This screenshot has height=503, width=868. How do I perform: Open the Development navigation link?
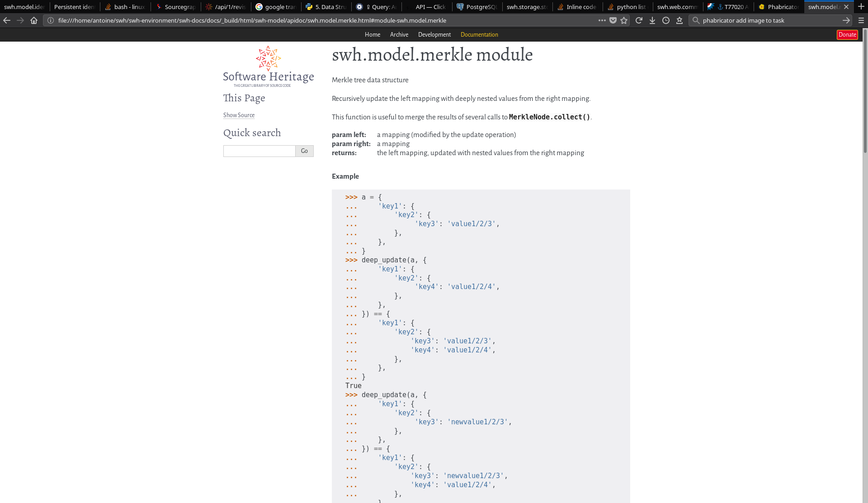click(x=434, y=35)
